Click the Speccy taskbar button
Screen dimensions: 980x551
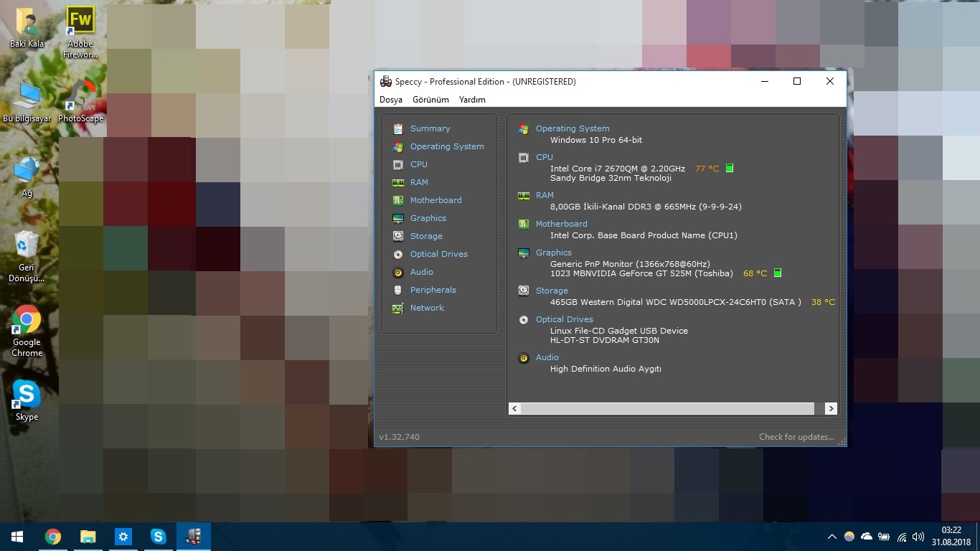[193, 537]
